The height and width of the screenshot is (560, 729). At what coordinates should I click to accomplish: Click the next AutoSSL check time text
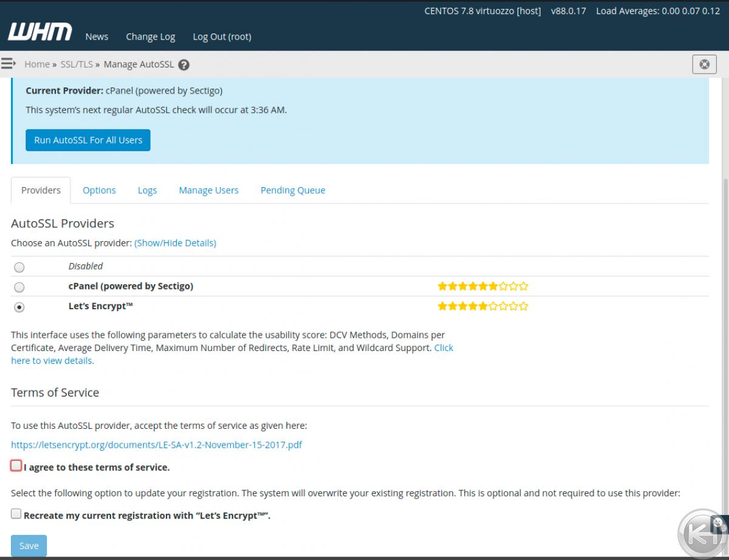[x=156, y=110]
